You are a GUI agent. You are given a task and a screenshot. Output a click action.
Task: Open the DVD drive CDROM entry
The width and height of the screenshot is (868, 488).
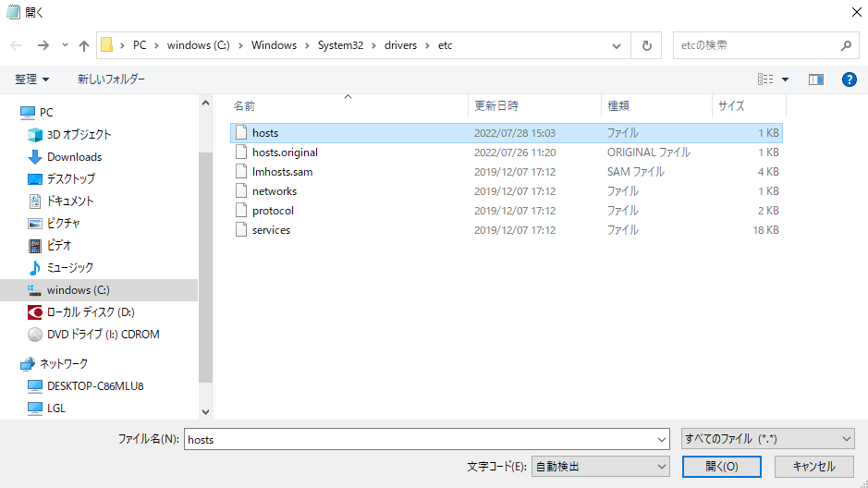[x=103, y=335]
